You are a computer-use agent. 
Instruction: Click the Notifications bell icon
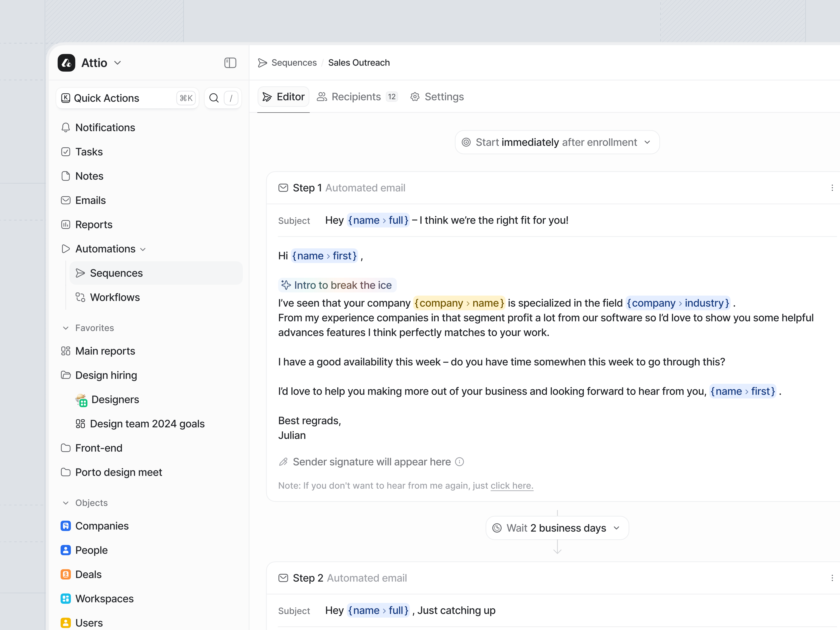(66, 128)
